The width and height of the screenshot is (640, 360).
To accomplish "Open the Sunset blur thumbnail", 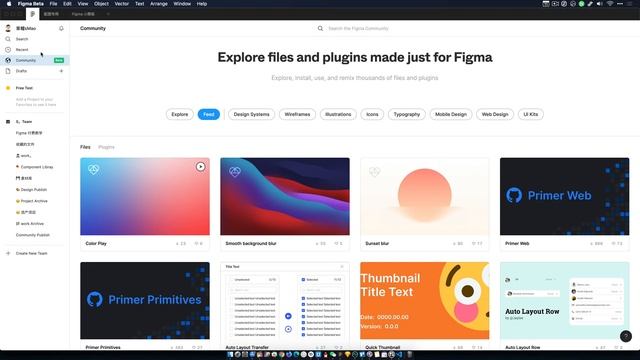I will [424, 196].
